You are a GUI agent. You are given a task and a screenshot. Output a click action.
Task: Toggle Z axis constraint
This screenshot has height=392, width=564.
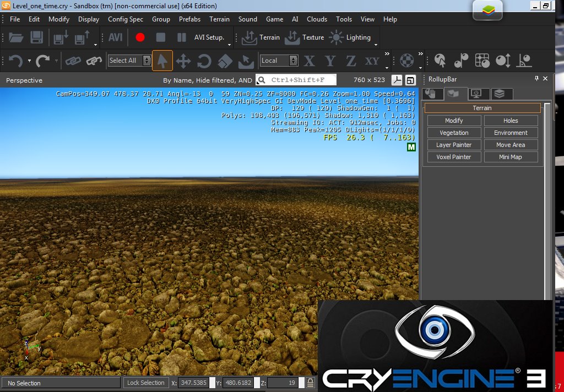pyautogui.click(x=351, y=61)
